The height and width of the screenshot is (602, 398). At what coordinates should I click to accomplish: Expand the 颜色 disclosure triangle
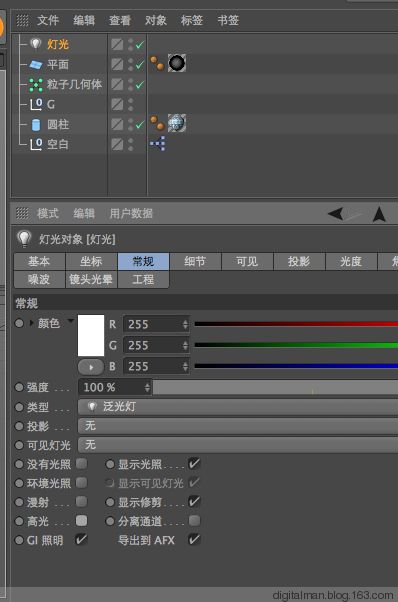[32, 323]
